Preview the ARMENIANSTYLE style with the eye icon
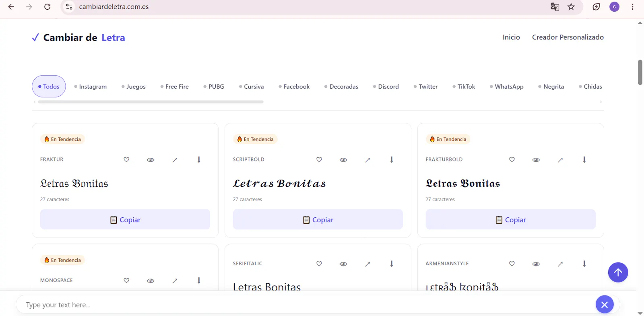The width and height of the screenshot is (644, 316). pos(536,264)
